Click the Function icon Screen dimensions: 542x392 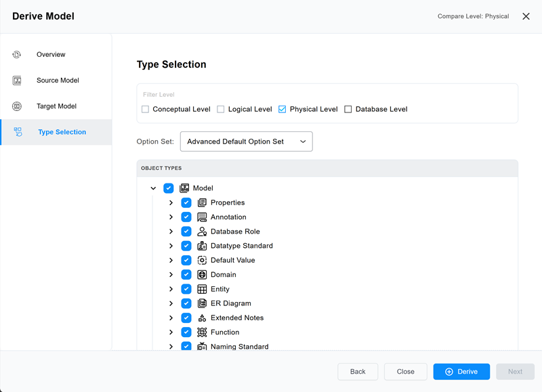(202, 332)
